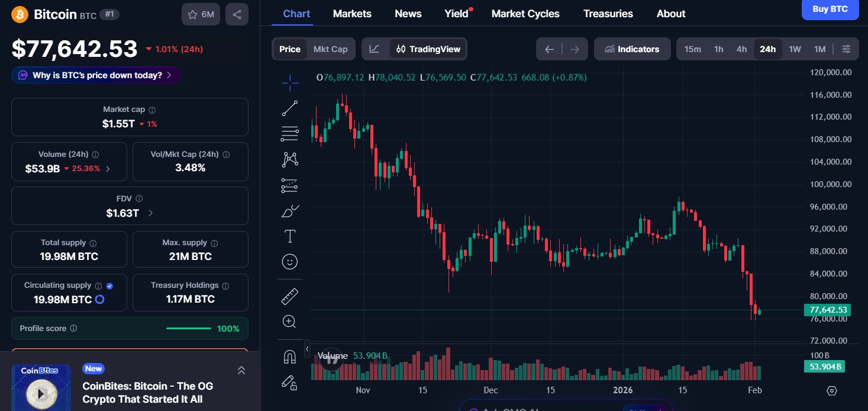Open the XABCD pattern drawing tool
Screen dimensions: 868x411
click(x=289, y=159)
